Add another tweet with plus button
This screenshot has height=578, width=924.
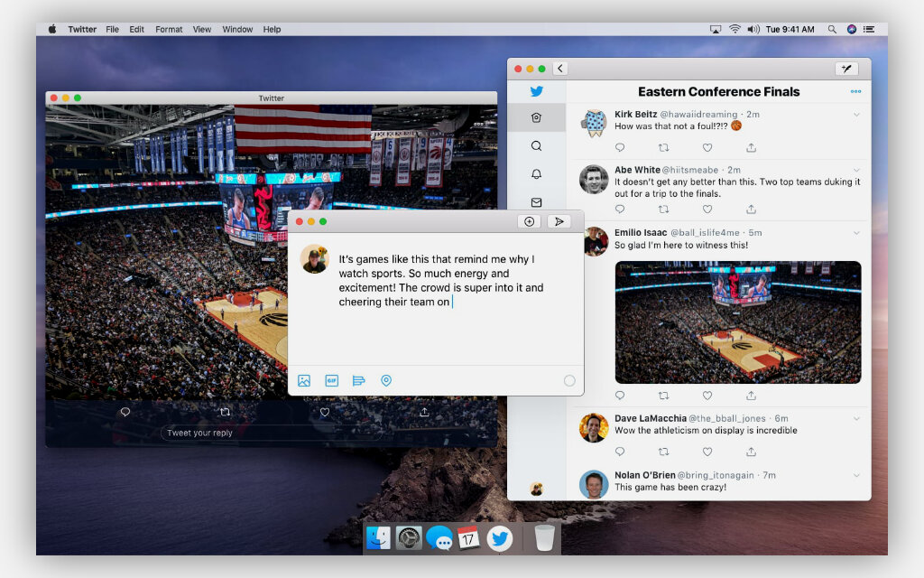point(529,221)
